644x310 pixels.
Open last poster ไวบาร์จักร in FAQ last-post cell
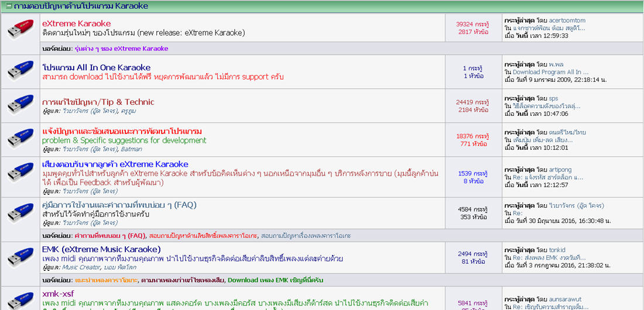pyautogui.click(x=576, y=206)
